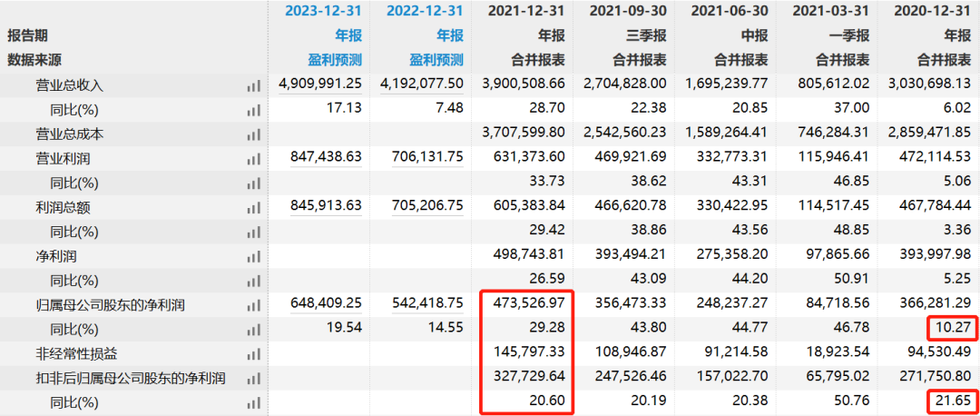Click 盈利预测 link under the 2023-12-31 column
980x416 pixels.
click(336, 60)
